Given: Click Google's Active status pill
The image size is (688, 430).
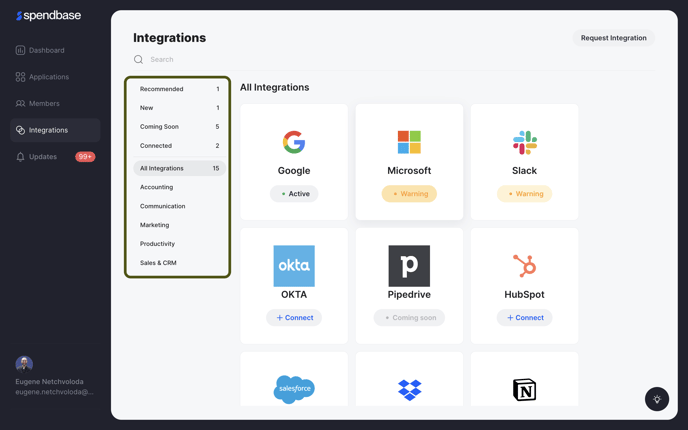Looking at the screenshot, I should click(294, 194).
